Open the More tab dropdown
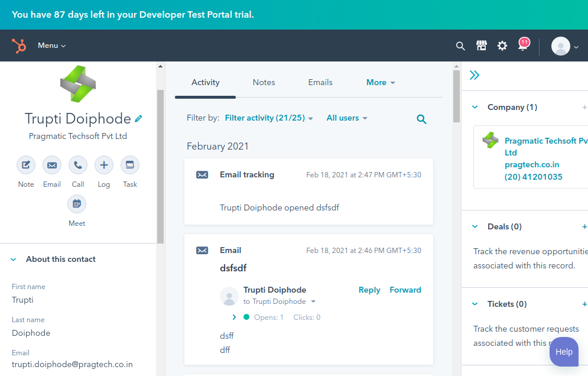The height and width of the screenshot is (376, 588). (x=381, y=83)
